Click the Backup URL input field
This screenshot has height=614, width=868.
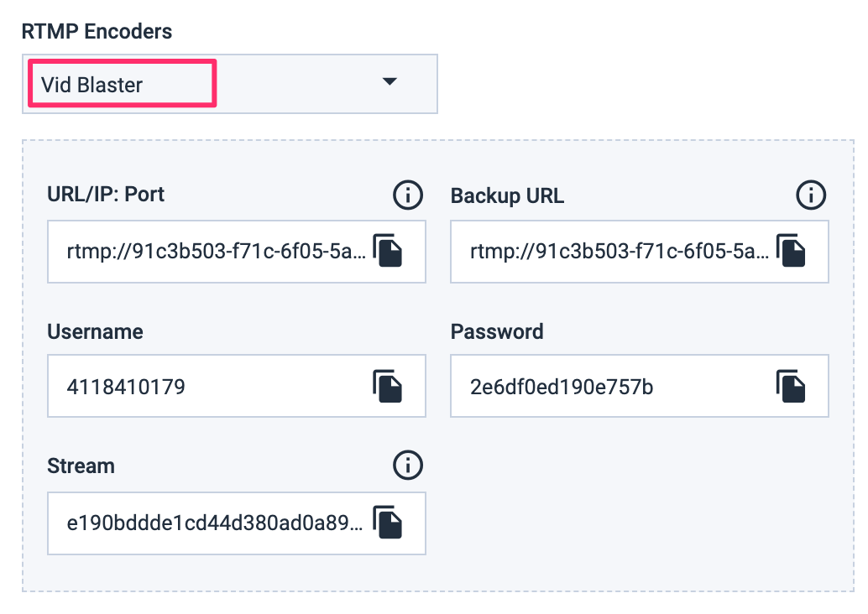point(613,252)
